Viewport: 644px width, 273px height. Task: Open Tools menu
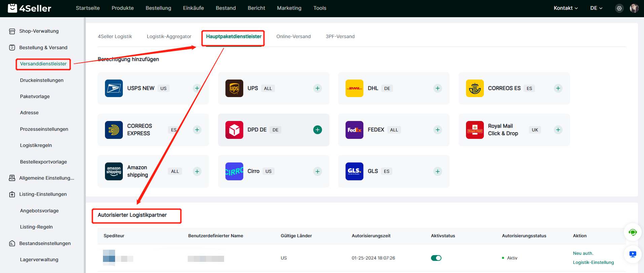click(320, 8)
